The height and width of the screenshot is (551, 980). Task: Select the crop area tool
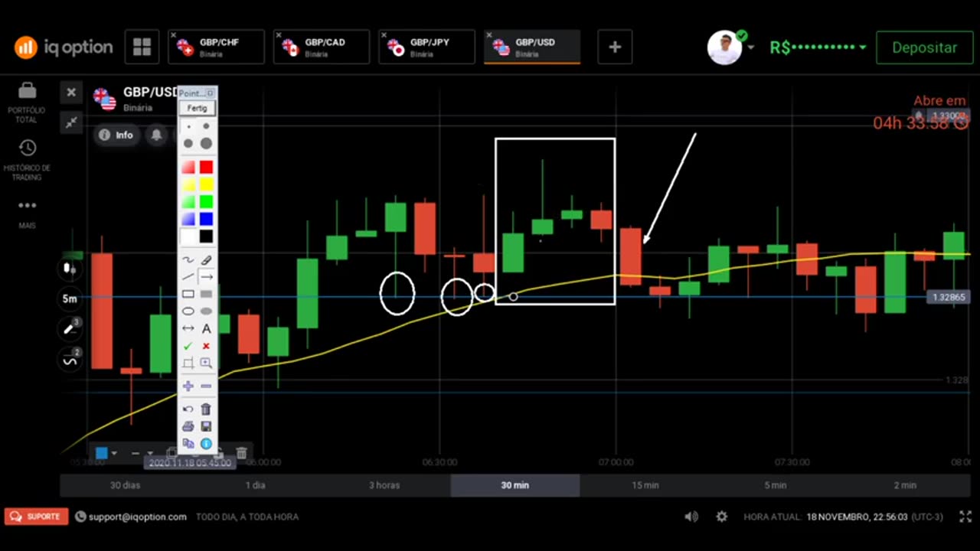pyautogui.click(x=188, y=364)
